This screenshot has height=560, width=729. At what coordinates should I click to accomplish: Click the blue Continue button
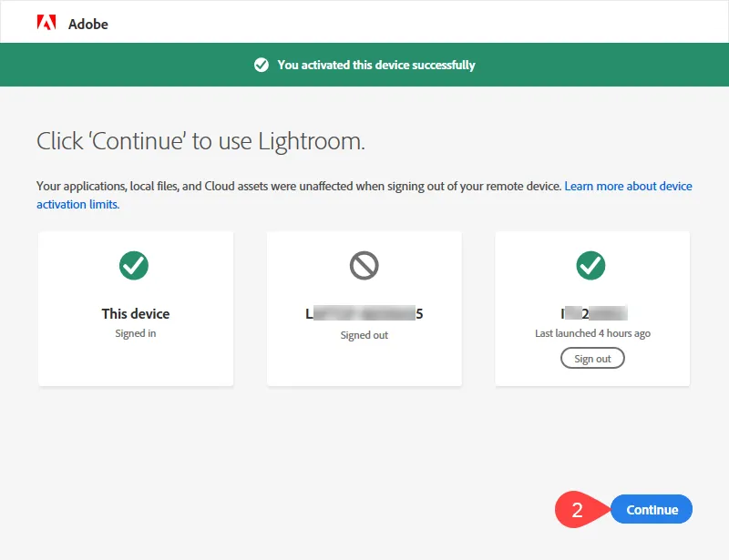[652, 509]
